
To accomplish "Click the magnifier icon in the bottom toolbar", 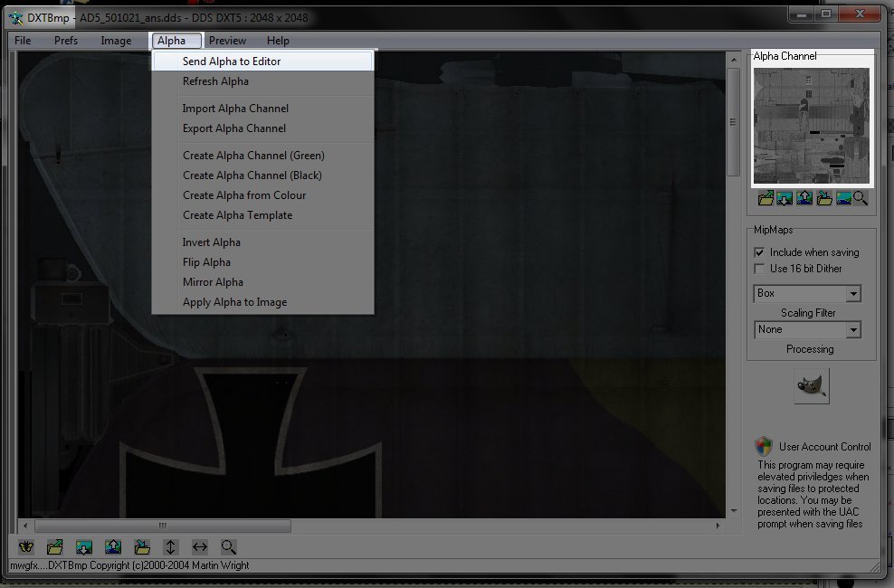I will [229, 547].
